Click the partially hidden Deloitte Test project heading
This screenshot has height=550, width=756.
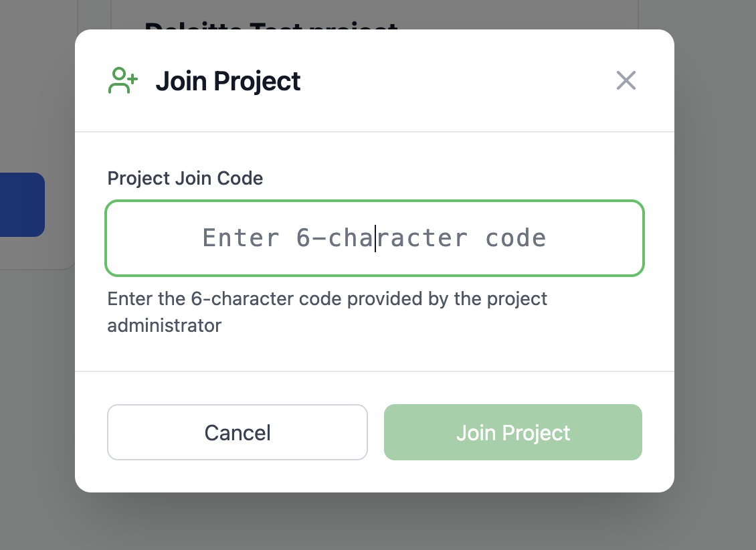click(x=271, y=25)
